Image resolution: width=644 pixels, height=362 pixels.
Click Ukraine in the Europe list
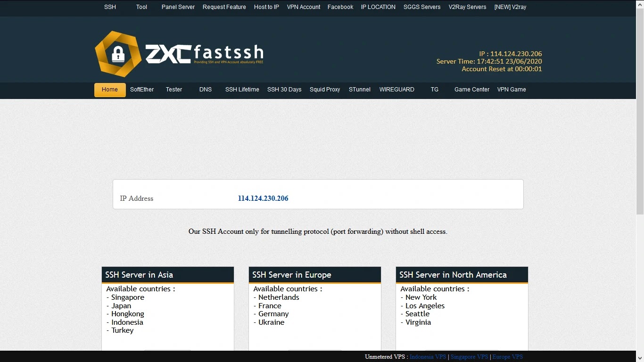click(x=272, y=322)
